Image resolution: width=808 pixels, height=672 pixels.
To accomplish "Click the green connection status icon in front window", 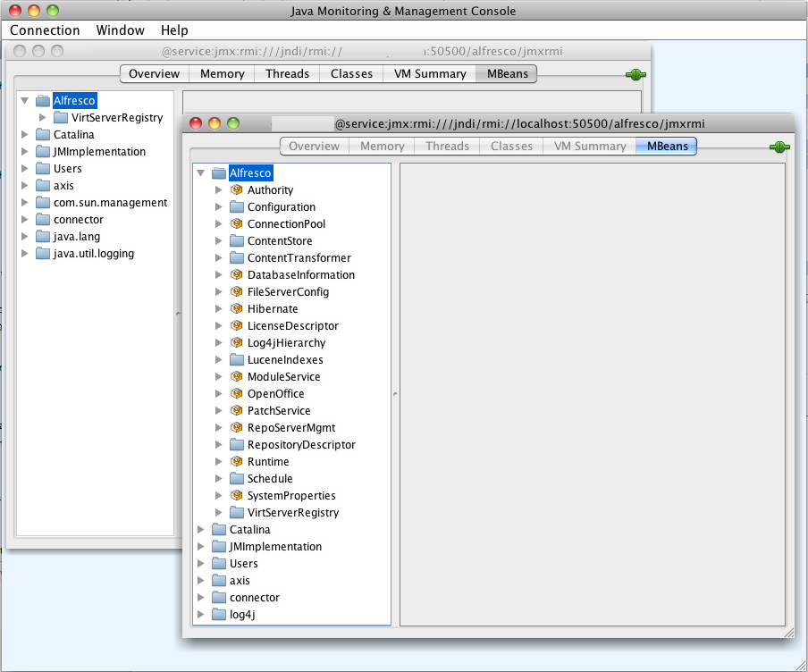I will point(779,147).
